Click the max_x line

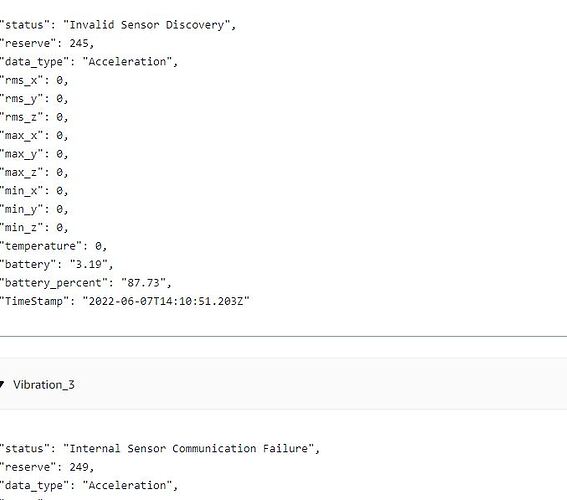tap(34, 136)
